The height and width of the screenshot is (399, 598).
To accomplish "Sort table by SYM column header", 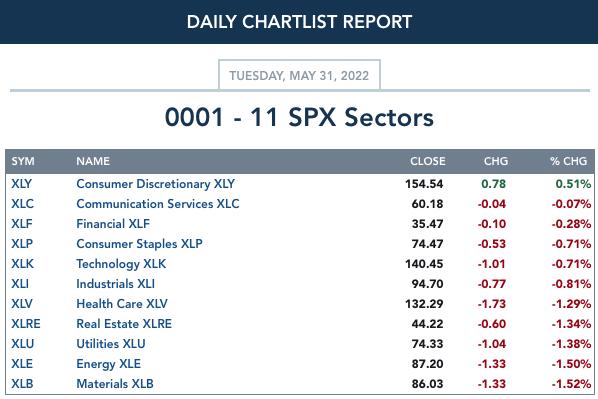I will [23, 161].
